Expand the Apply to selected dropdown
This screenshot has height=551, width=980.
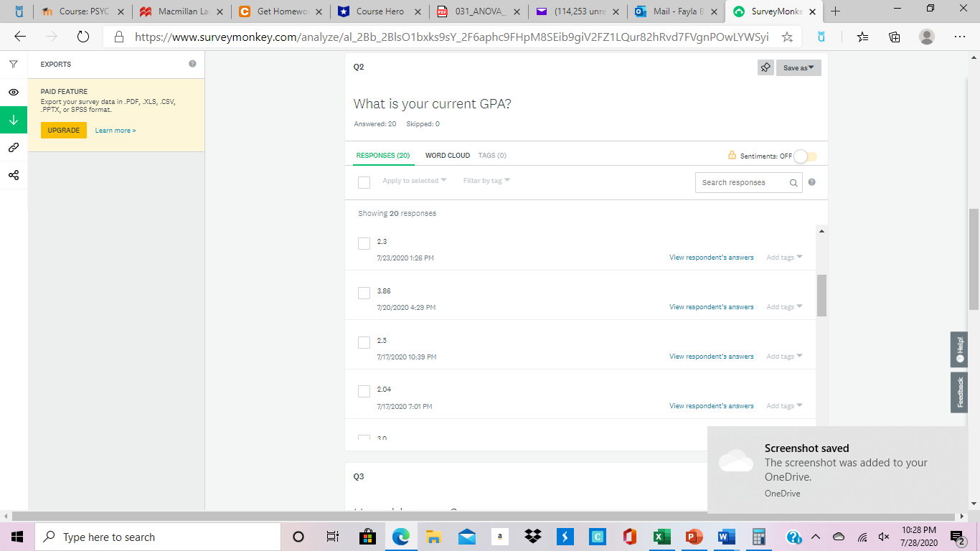pos(415,181)
